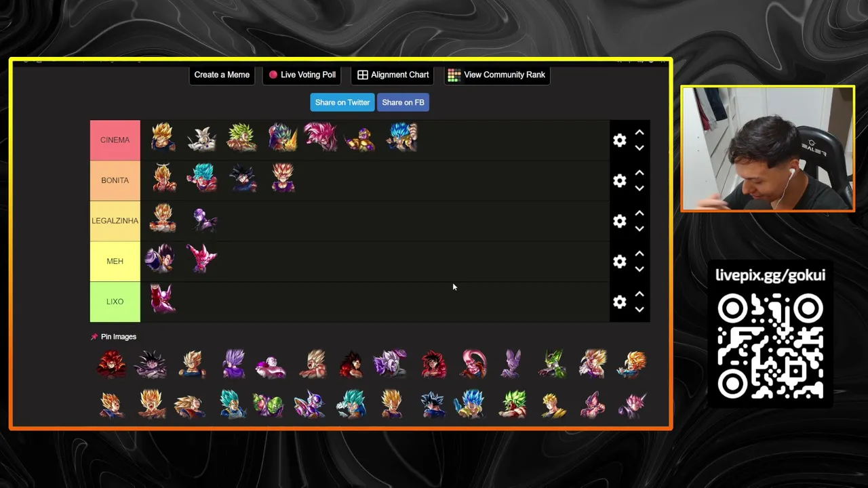This screenshot has height=488, width=868.
Task: Click the green LIXO tier label
Action: (115, 302)
